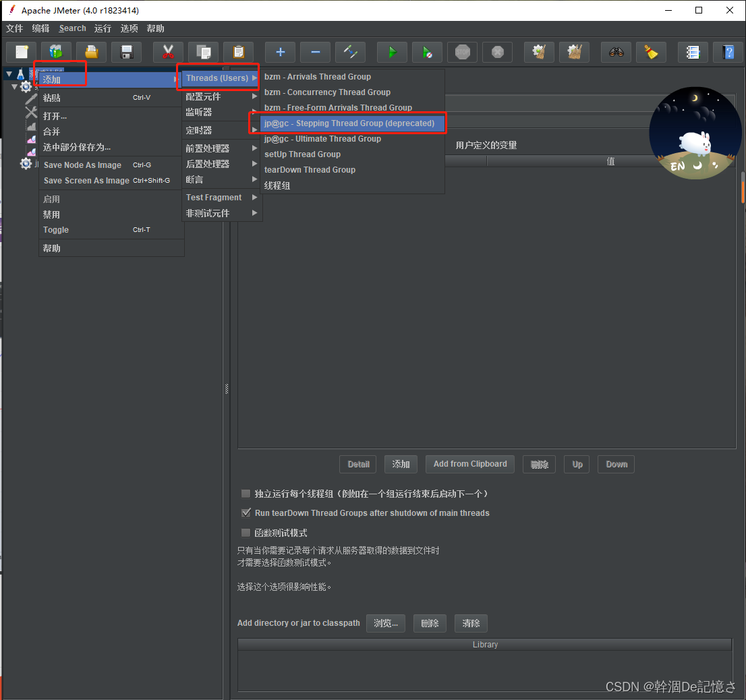Viewport: 746px width, 700px height.
Task: Expand the 后置处理器 submenu
Action: pyautogui.click(x=221, y=164)
